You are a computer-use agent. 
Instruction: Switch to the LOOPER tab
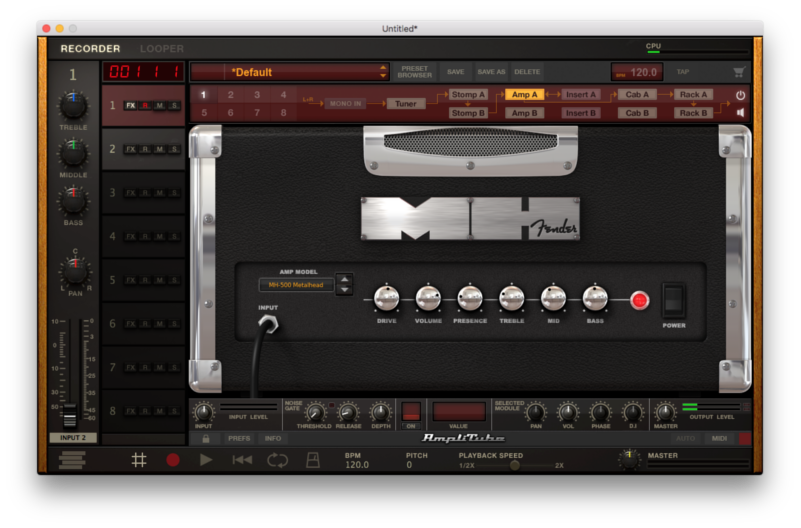(x=162, y=49)
